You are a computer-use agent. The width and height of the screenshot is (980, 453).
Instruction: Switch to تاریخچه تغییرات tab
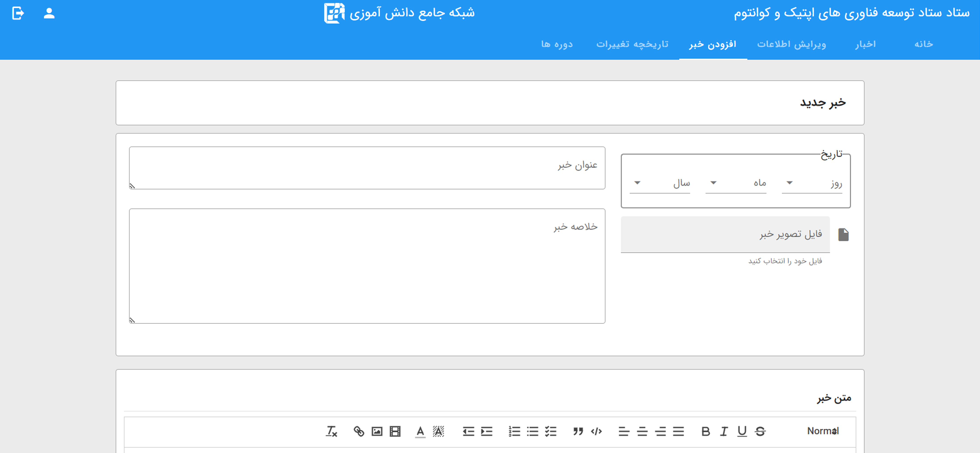[x=632, y=44]
